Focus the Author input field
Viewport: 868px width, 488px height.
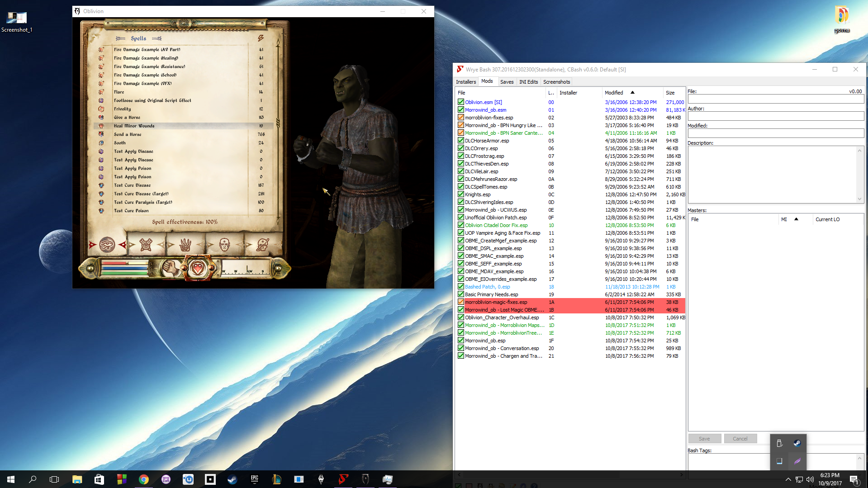coord(775,116)
